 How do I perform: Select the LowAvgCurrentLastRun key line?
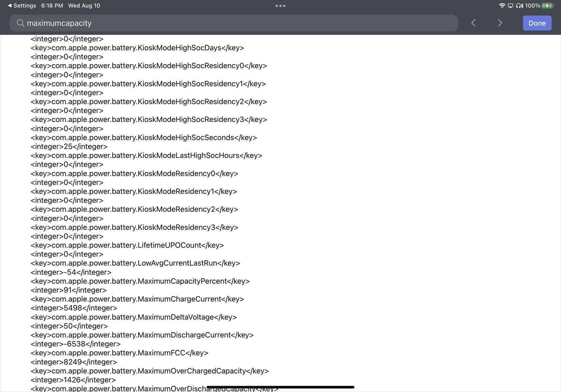[x=135, y=263]
